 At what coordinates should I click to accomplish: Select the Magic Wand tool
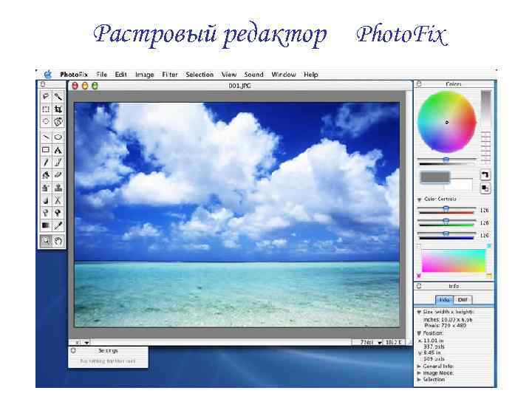click(x=58, y=96)
